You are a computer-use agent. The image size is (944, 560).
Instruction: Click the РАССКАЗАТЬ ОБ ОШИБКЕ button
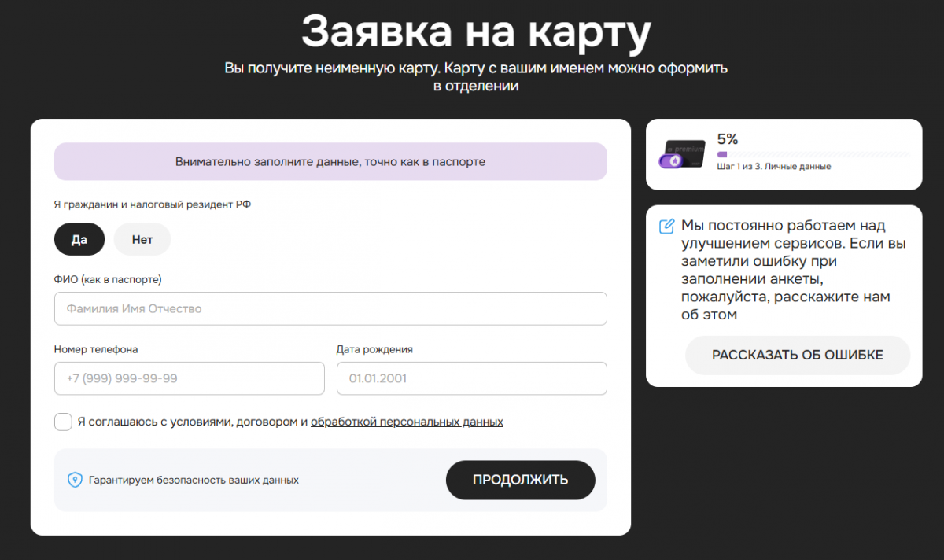[x=797, y=356]
